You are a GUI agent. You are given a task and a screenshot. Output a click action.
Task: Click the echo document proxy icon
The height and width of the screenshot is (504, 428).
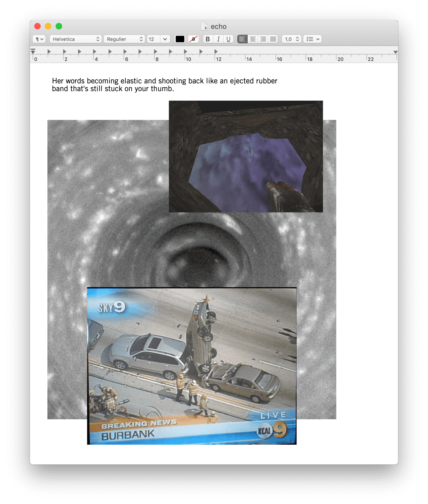(x=204, y=26)
